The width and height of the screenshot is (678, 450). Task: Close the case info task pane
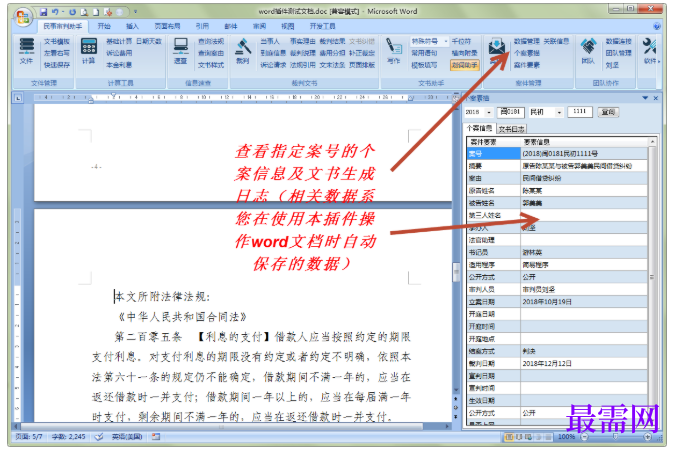[656, 98]
